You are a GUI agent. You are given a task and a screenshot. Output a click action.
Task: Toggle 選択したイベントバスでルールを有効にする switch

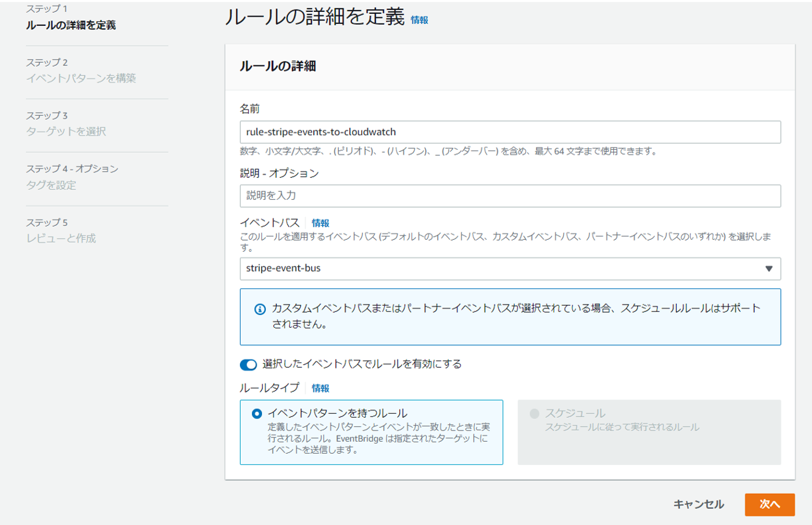coord(248,364)
